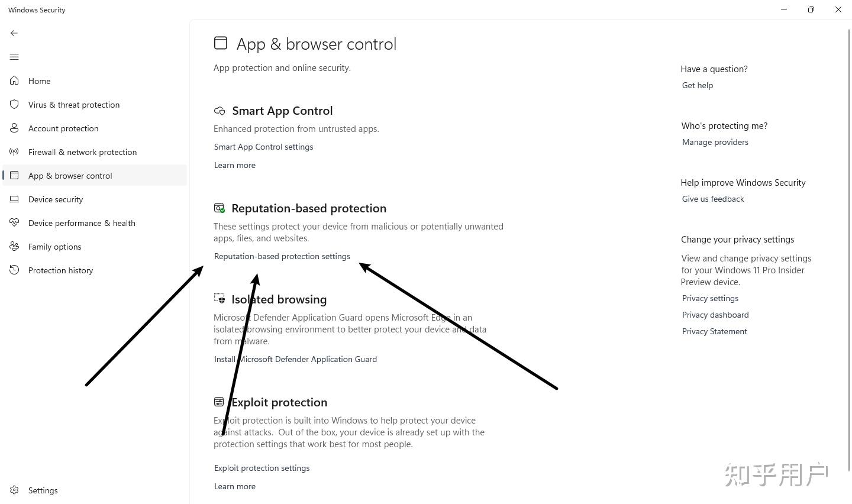Screen dimensions: 852x504
Task: Select App & browser control item
Action: point(95,175)
